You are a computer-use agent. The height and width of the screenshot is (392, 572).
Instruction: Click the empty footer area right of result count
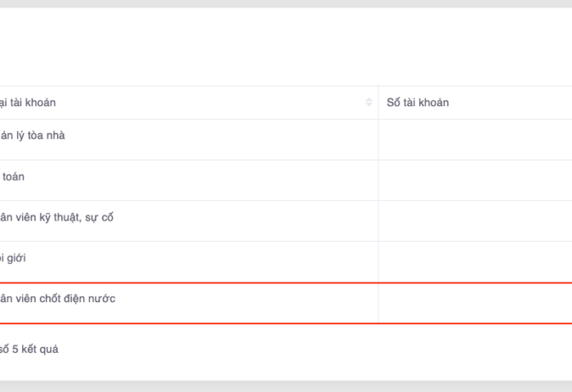(x=327, y=351)
